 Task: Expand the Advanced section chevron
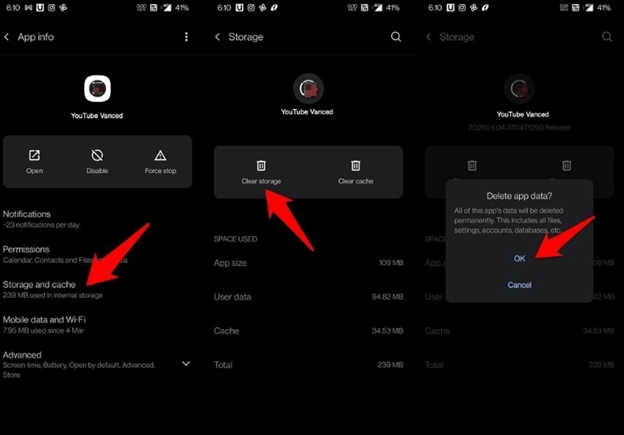(186, 364)
